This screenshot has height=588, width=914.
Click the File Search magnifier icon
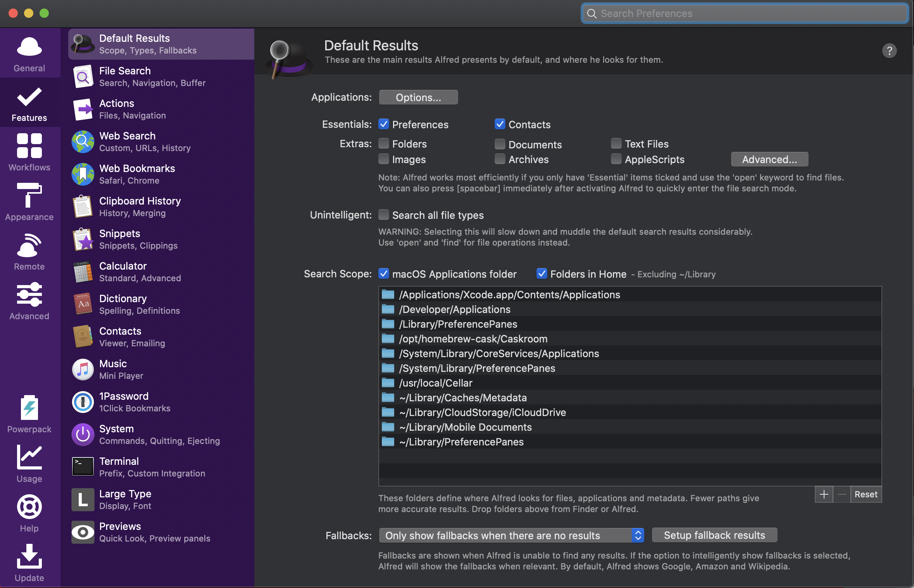click(83, 77)
